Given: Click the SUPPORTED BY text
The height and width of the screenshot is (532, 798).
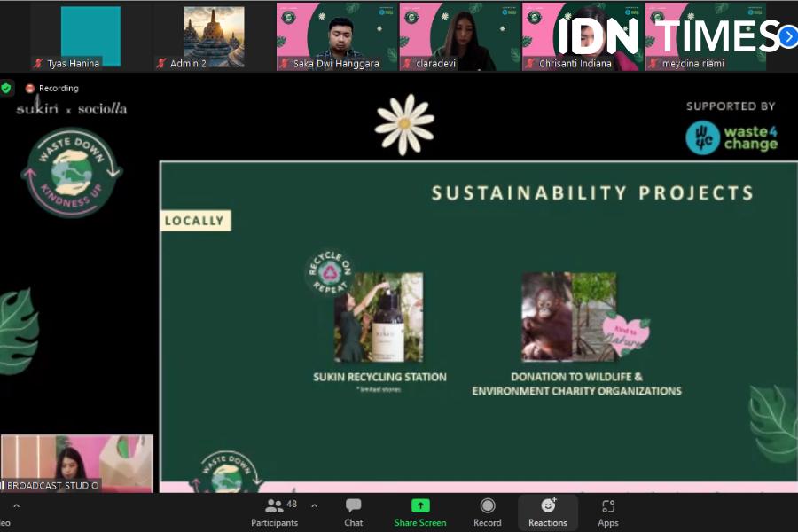Looking at the screenshot, I should pyautogui.click(x=731, y=106).
